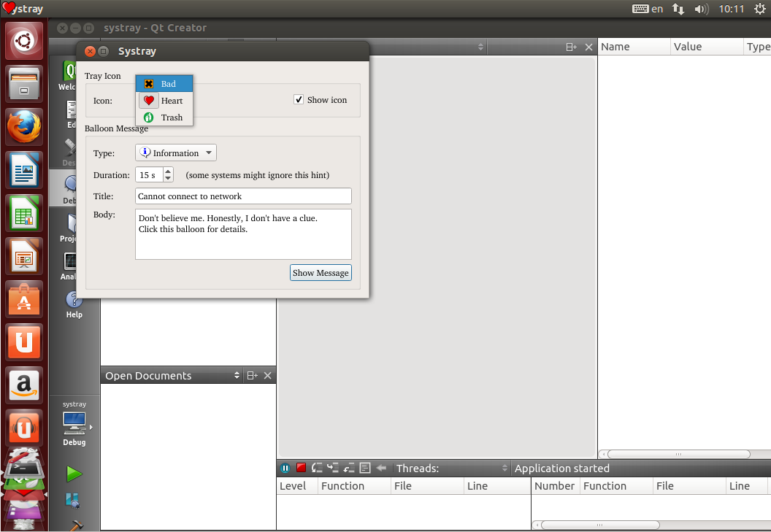Click the Step Over debugger icon

(x=317, y=468)
